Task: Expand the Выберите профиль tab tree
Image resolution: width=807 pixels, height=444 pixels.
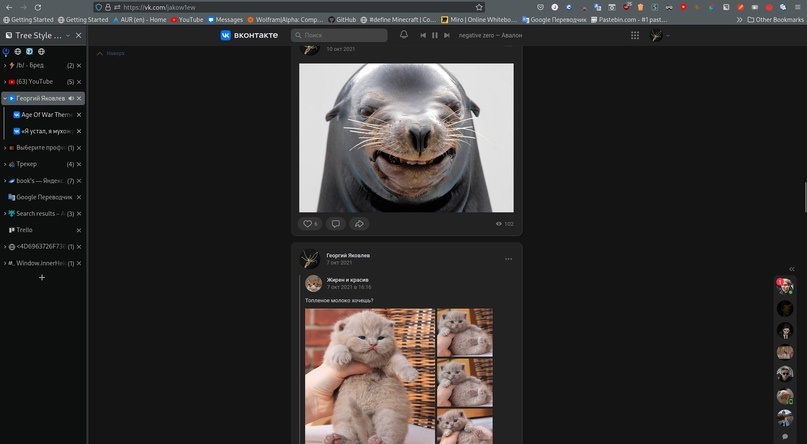Action: coord(5,148)
